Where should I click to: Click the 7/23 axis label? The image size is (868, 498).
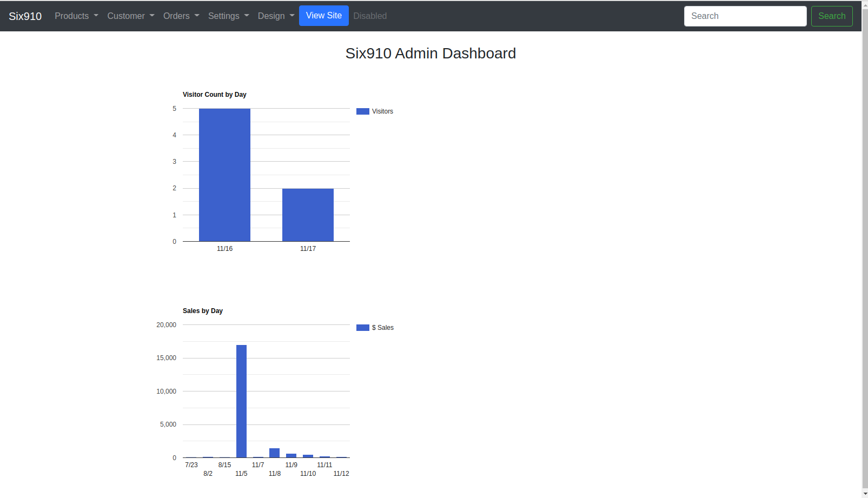click(x=191, y=465)
